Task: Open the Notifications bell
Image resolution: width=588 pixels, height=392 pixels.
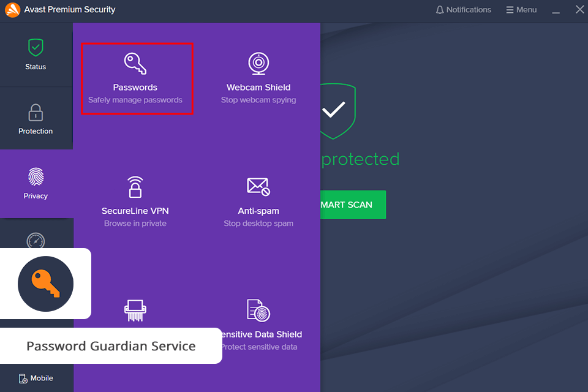Action: coord(464,10)
